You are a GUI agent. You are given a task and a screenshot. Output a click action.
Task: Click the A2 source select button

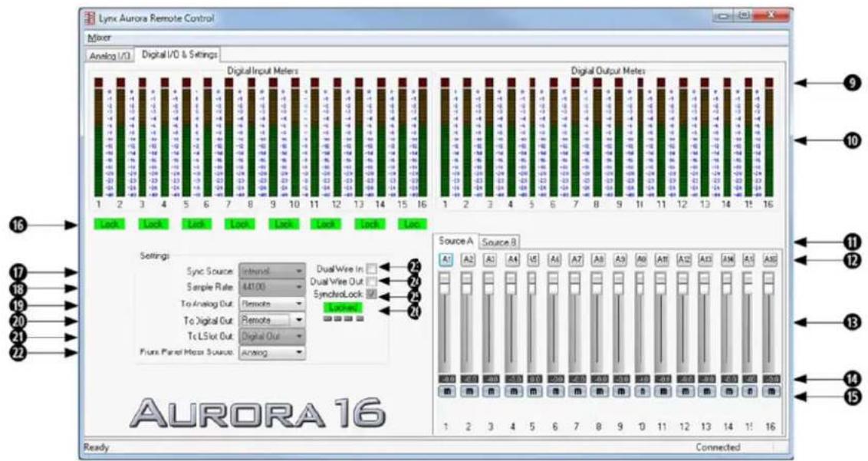[x=468, y=260]
